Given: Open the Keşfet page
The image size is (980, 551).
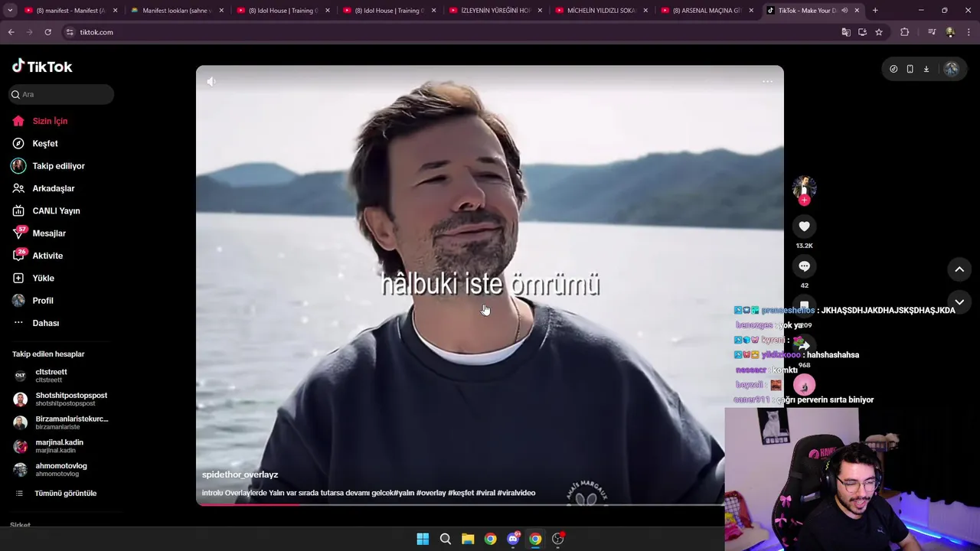Looking at the screenshot, I should pyautogui.click(x=44, y=143).
